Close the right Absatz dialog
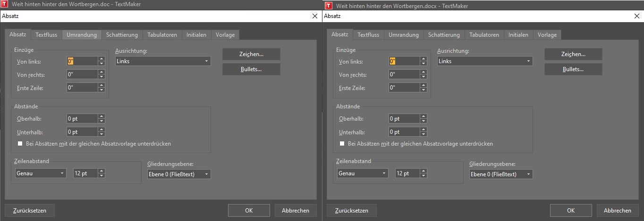The height and width of the screenshot is (221, 644). (637, 16)
